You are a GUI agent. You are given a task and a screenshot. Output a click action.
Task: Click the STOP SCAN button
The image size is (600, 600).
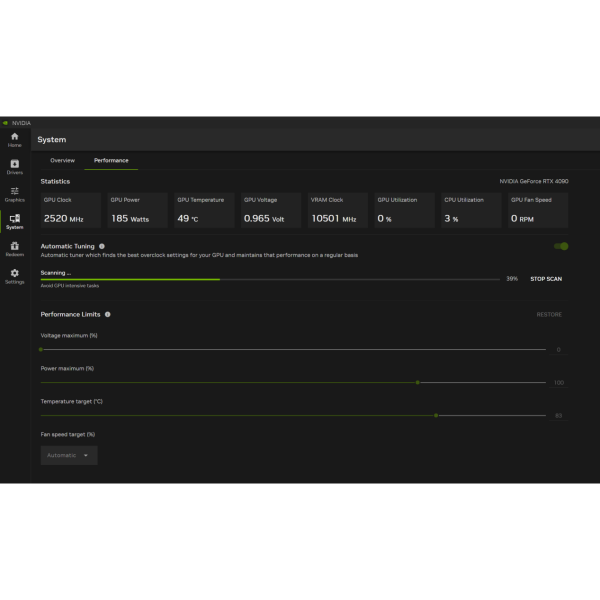[x=546, y=279]
